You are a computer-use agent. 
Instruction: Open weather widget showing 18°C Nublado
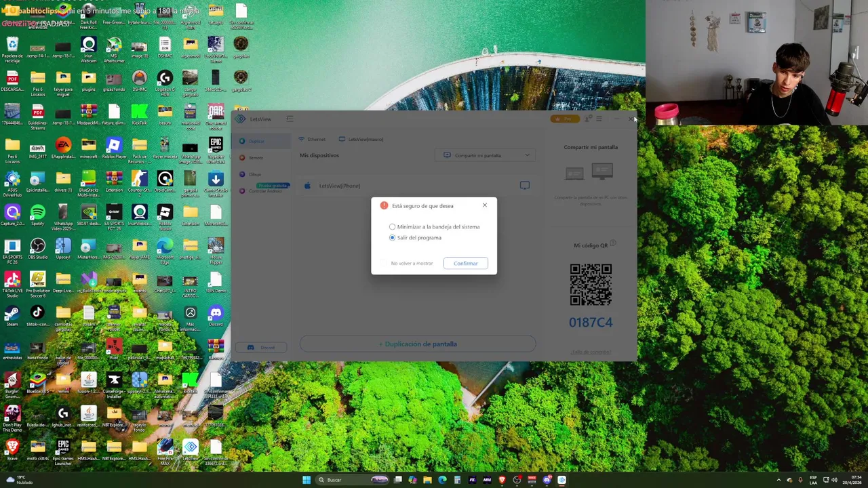click(19, 480)
